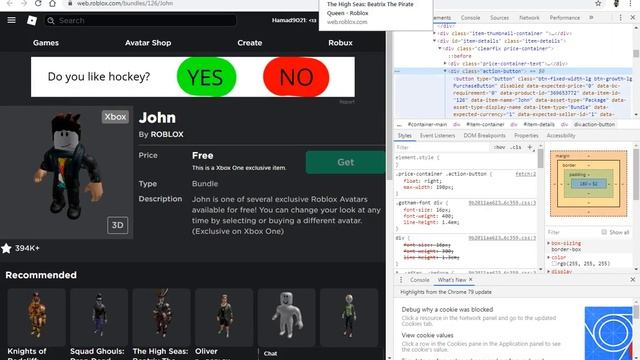Open the Create page
The width and height of the screenshot is (640, 360).
(249, 43)
